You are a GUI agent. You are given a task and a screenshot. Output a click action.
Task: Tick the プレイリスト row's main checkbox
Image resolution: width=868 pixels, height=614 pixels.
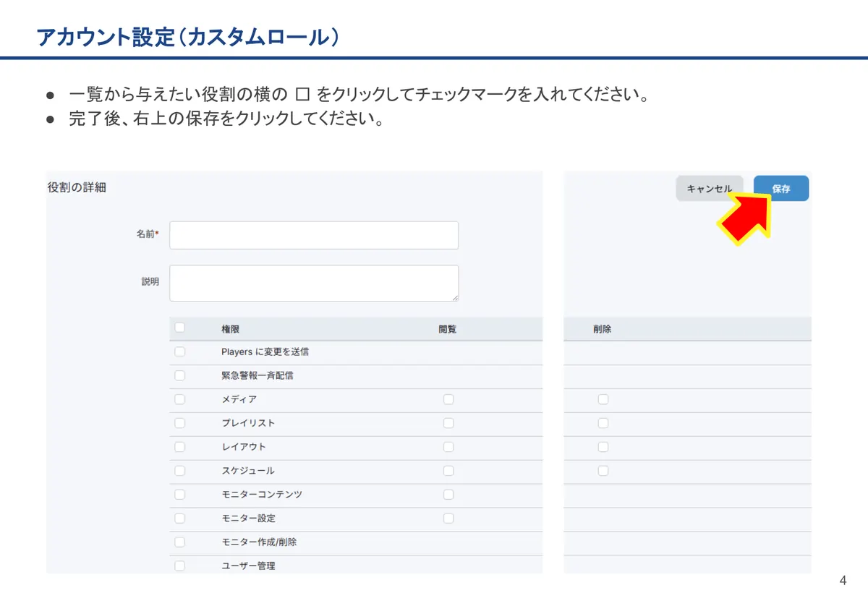[179, 423]
